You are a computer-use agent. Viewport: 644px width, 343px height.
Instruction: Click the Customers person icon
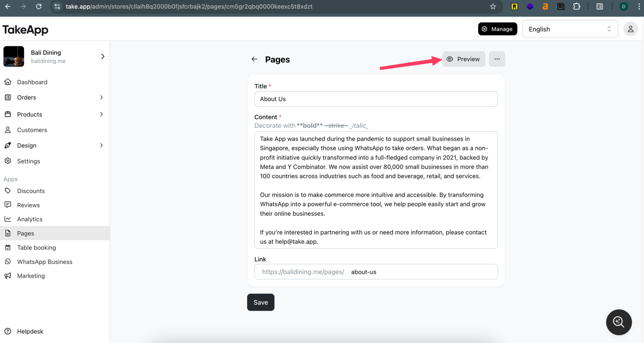(8, 130)
